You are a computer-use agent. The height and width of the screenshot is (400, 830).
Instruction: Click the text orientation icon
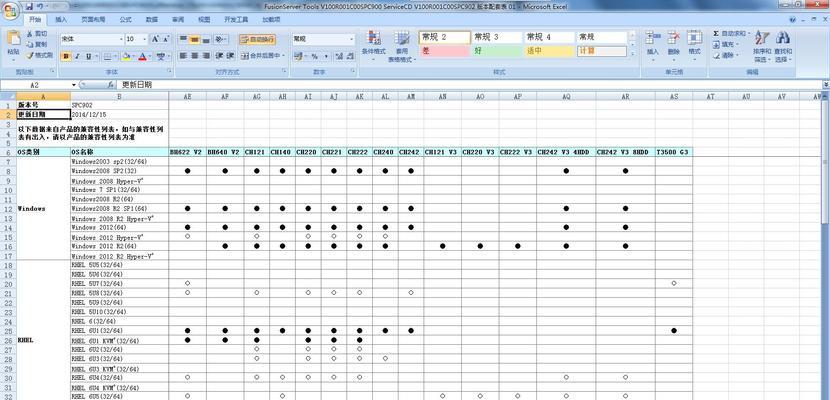[221, 39]
